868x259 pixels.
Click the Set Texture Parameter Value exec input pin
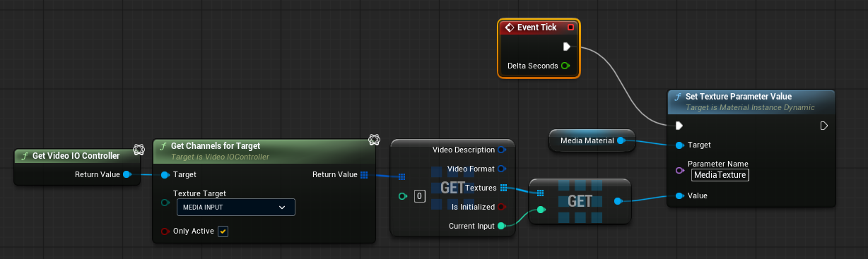(x=679, y=126)
